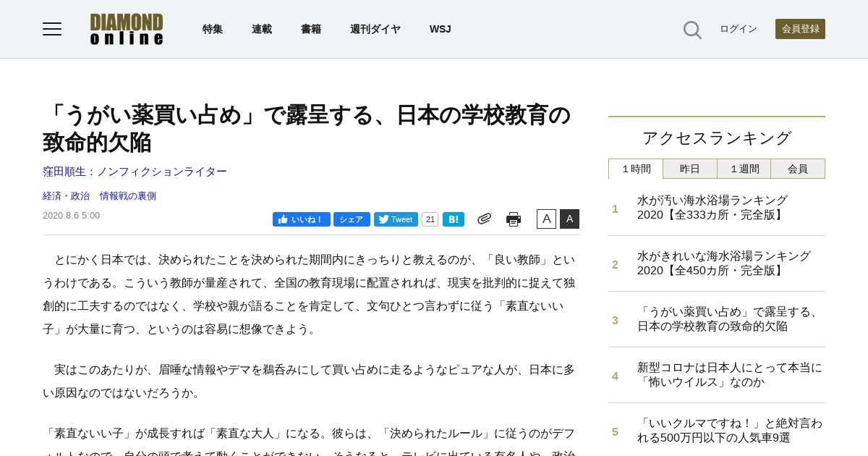868x456 pixels.
Task: Select the 会員 ranking tab
Action: 798,169
